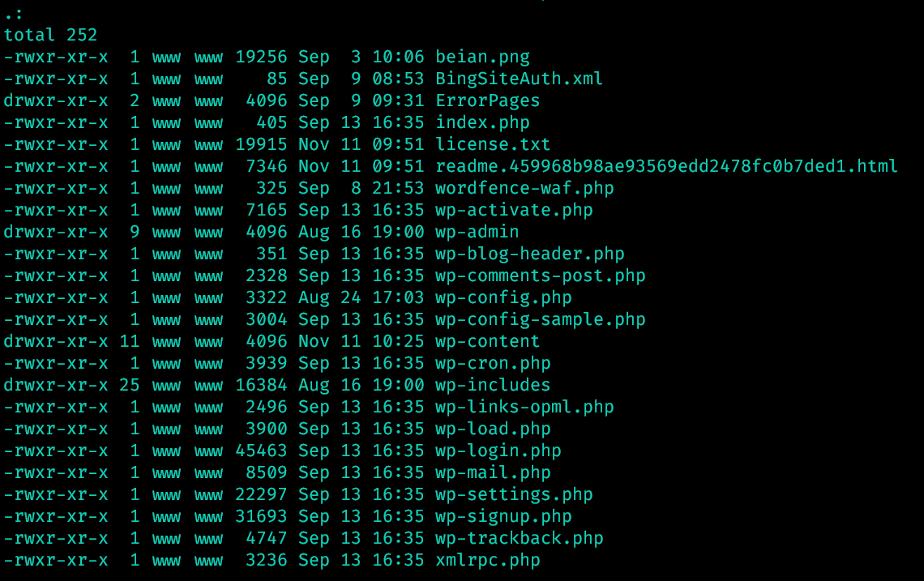924x581 pixels.
Task: Click the wp-login.php filename
Action: 498,451
